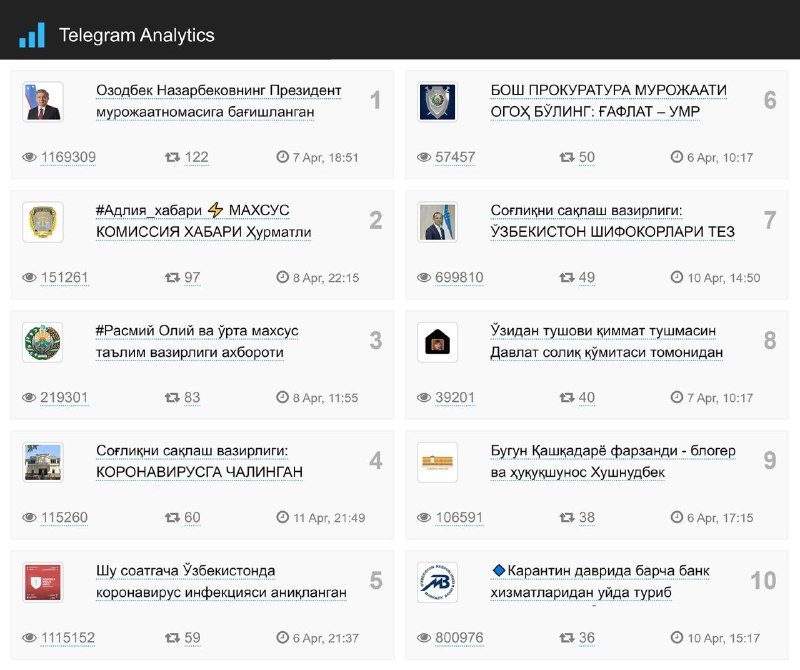Click the black house icon avatar of post 8
This screenshot has width=800, height=670.
pos(437,342)
